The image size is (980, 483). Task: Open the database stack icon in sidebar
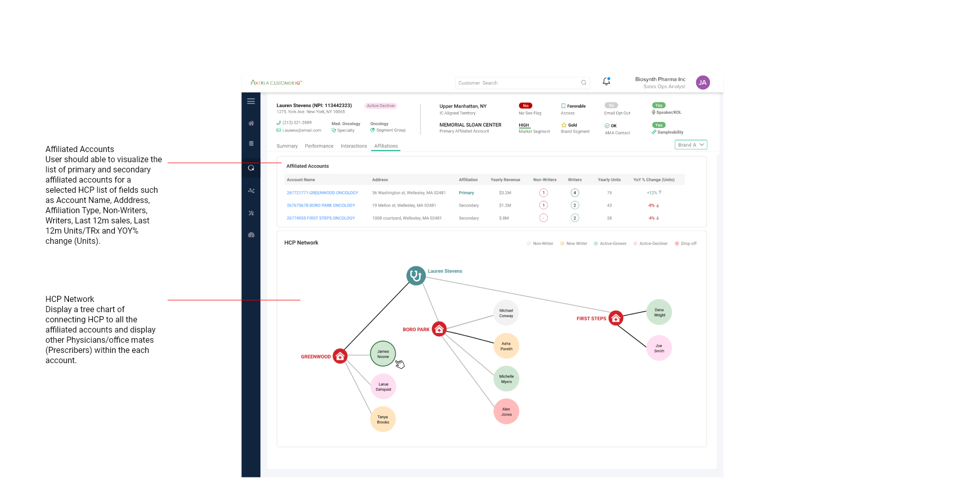(251, 144)
